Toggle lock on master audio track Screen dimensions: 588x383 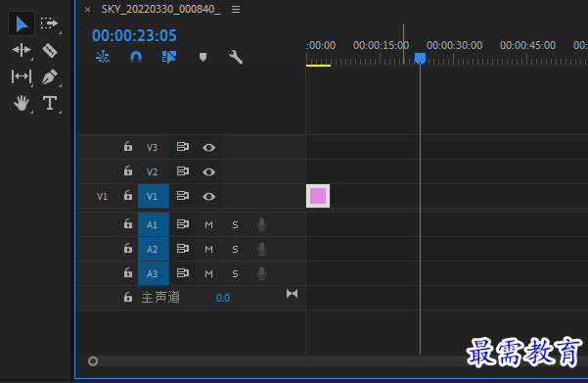(128, 298)
